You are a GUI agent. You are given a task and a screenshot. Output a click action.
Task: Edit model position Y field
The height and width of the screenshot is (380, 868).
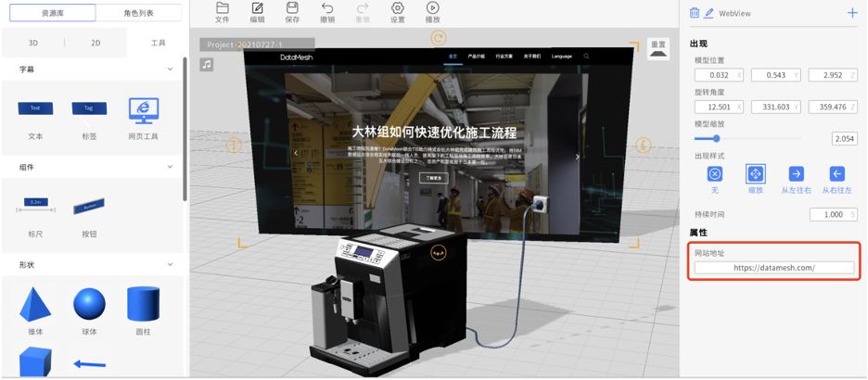pos(776,75)
